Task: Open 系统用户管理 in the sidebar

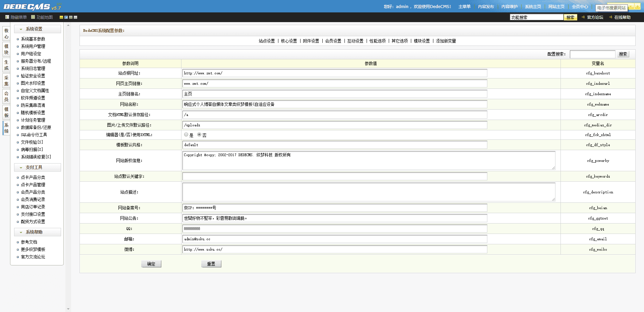Action: (x=33, y=46)
